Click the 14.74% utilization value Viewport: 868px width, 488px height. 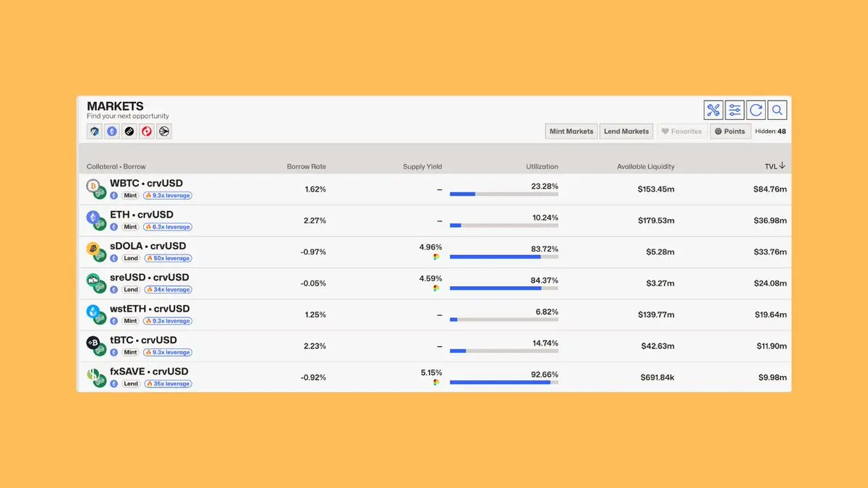[x=545, y=343]
